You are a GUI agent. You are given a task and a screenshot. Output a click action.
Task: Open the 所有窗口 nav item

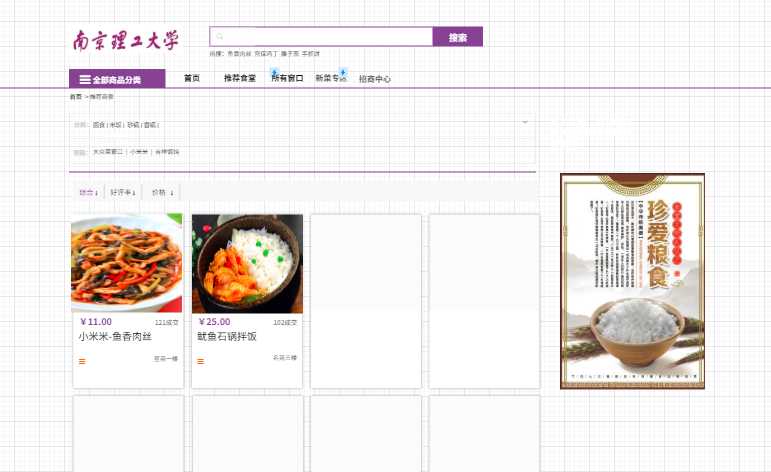pyautogui.click(x=288, y=78)
